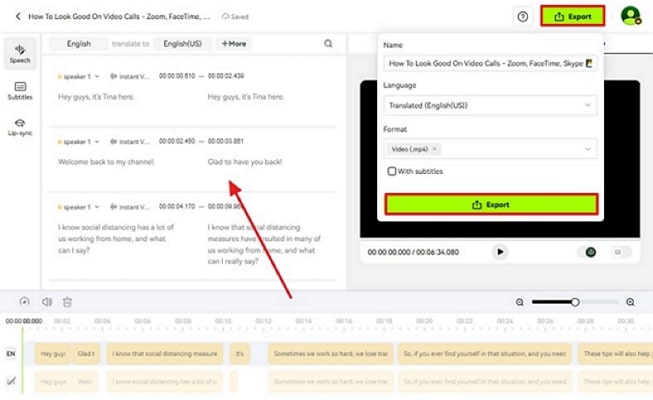The height and width of the screenshot is (400, 653).
Task: Click the speaker volume icon above timeline
Action: tap(47, 301)
